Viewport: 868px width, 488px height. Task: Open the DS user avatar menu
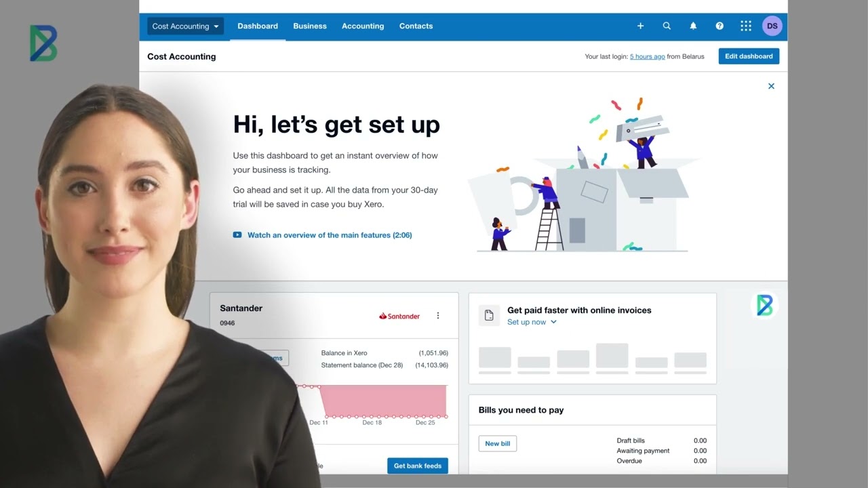[772, 26]
